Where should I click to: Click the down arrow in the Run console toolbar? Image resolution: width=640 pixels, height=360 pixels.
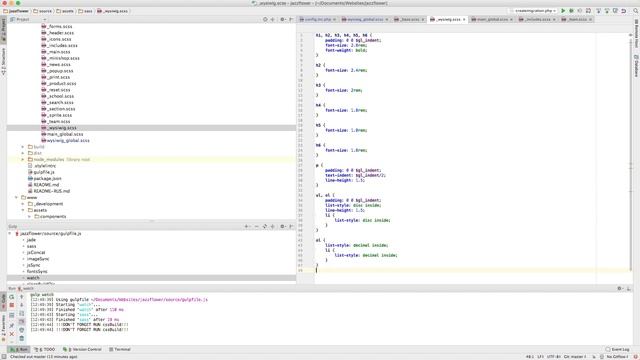click(22, 305)
